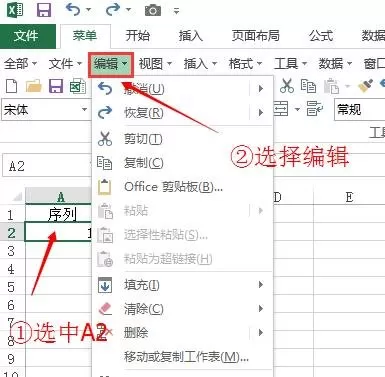Image resolution: width=385 pixels, height=377 pixels.
Task: Click the Format Painter brush icon
Action: click(365, 86)
